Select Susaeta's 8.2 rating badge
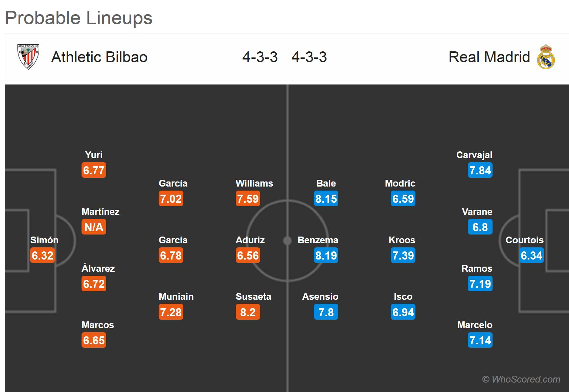The width and height of the screenshot is (569, 392). coord(248,312)
